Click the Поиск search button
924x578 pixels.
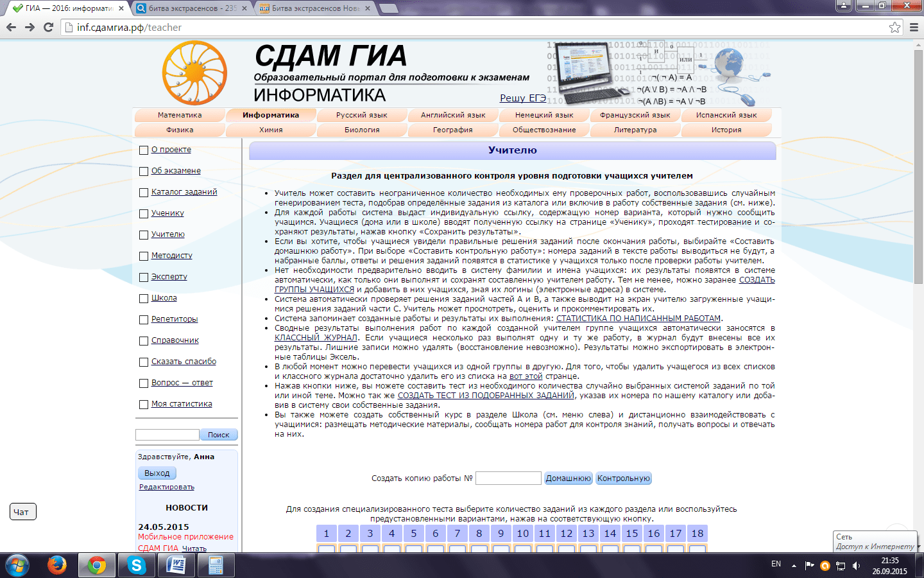[x=218, y=435]
